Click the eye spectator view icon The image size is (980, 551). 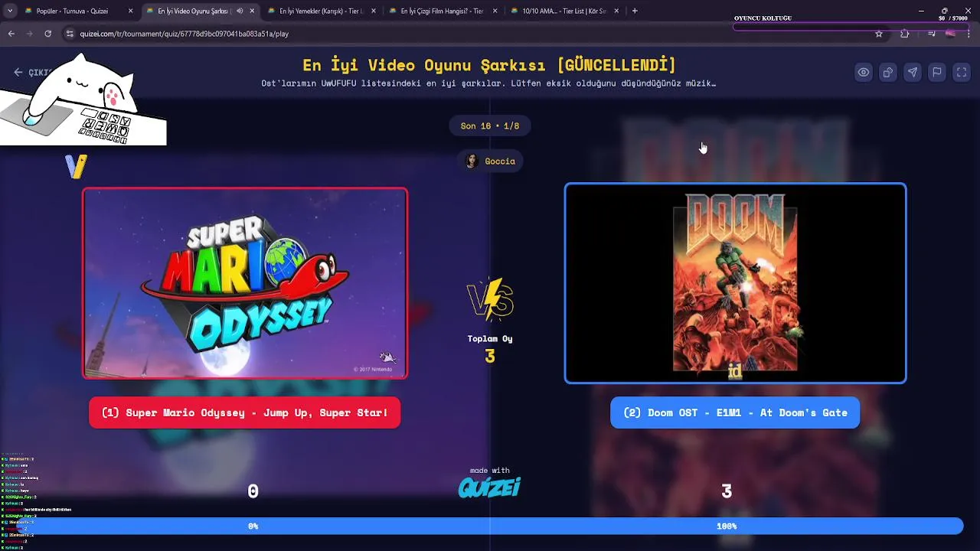[863, 72]
